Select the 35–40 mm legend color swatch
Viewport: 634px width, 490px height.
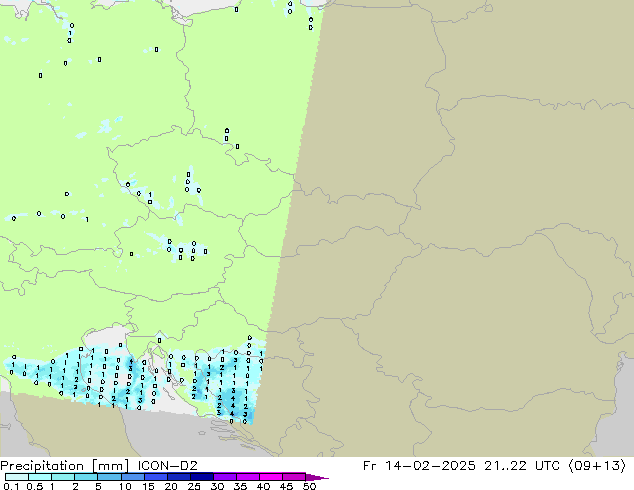tap(247, 477)
